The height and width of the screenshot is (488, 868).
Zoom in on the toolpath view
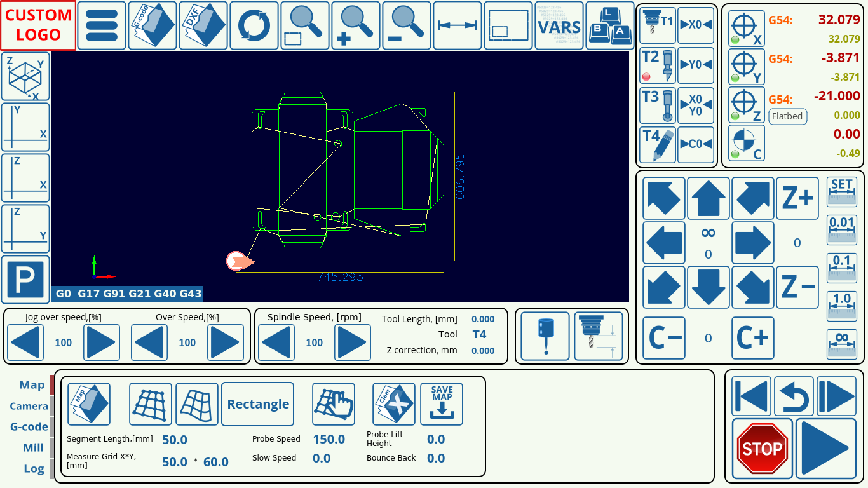click(356, 25)
